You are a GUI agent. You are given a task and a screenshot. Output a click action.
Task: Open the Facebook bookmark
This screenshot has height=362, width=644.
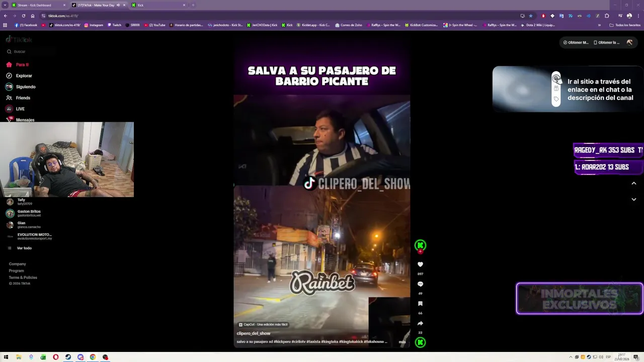[x=26, y=25]
